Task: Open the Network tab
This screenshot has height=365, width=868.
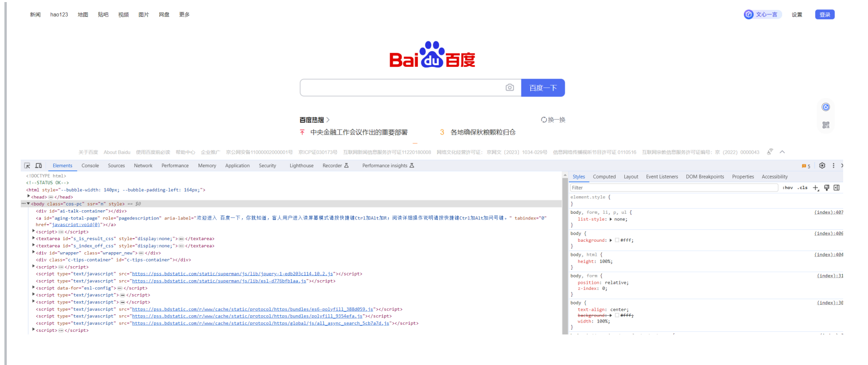Action: (x=143, y=166)
